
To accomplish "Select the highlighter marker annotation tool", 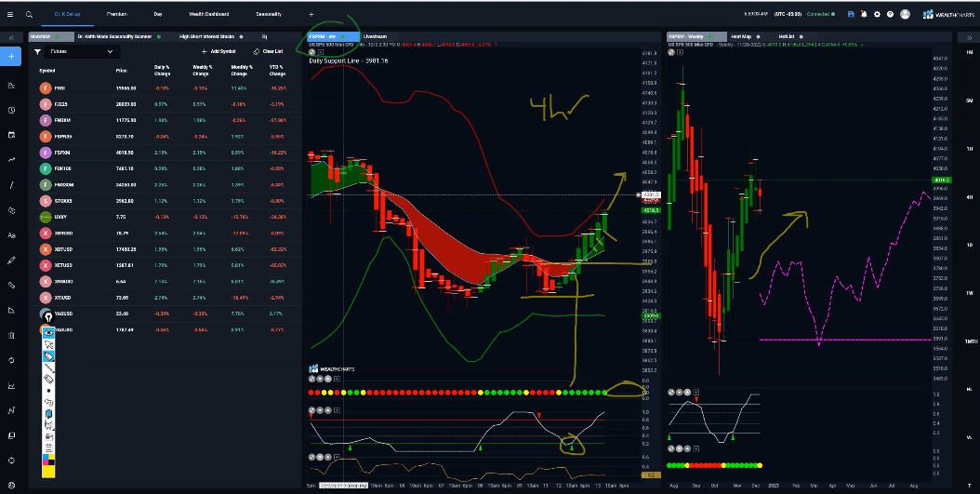I will point(48,355).
